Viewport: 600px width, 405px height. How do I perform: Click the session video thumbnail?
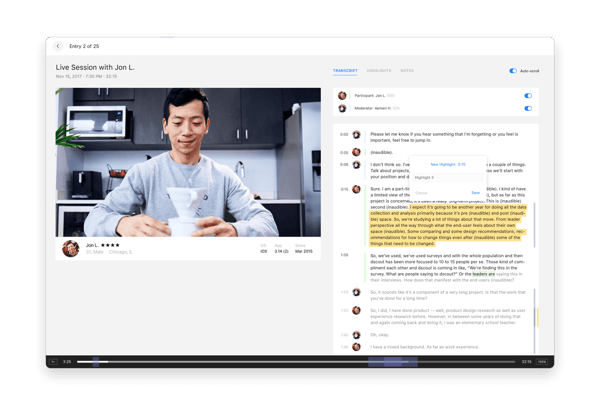tap(188, 161)
